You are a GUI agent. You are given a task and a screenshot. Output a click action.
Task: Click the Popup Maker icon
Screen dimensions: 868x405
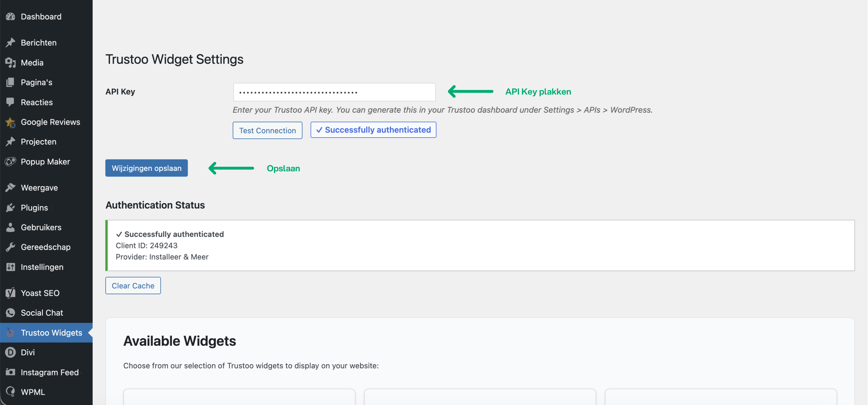10,161
